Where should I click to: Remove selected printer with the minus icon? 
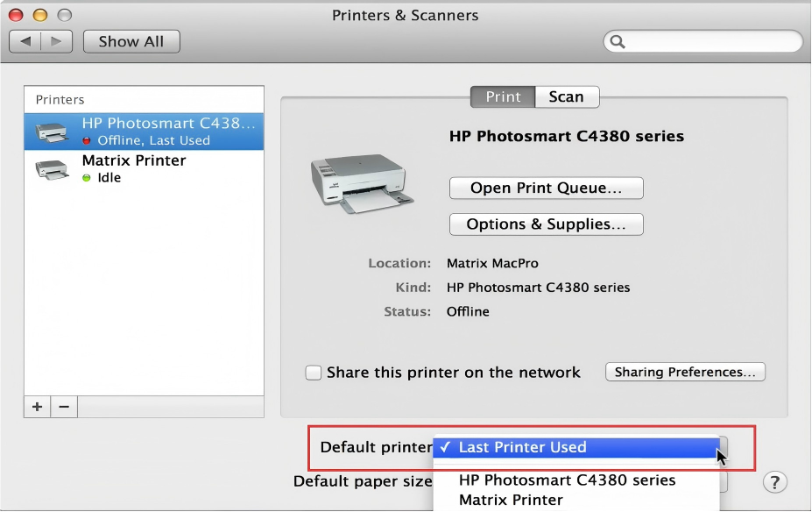63,407
